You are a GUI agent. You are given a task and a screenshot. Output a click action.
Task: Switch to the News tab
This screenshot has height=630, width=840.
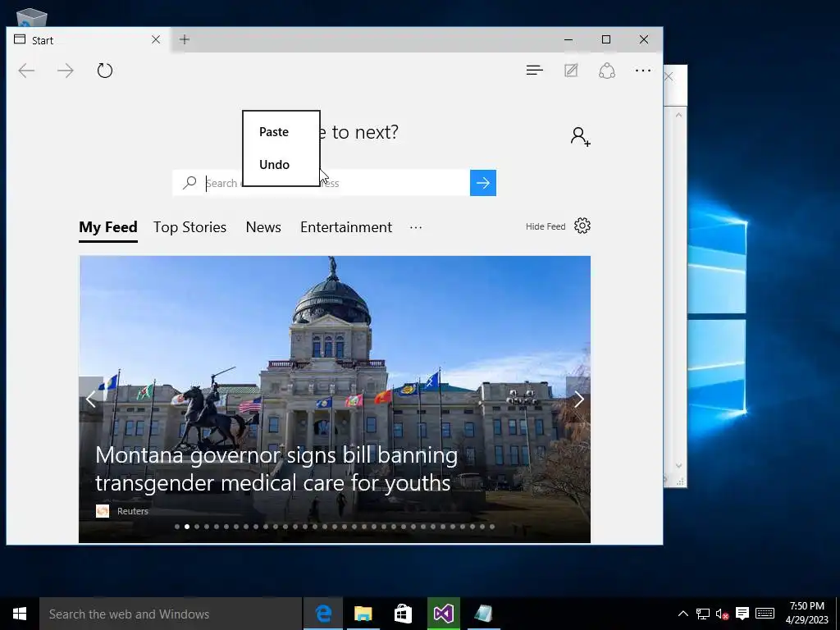click(263, 227)
